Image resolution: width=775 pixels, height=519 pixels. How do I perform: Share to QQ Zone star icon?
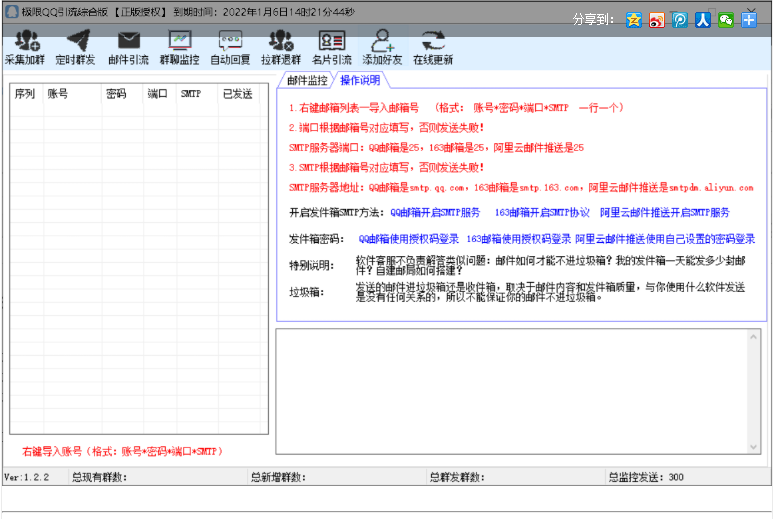tap(634, 20)
